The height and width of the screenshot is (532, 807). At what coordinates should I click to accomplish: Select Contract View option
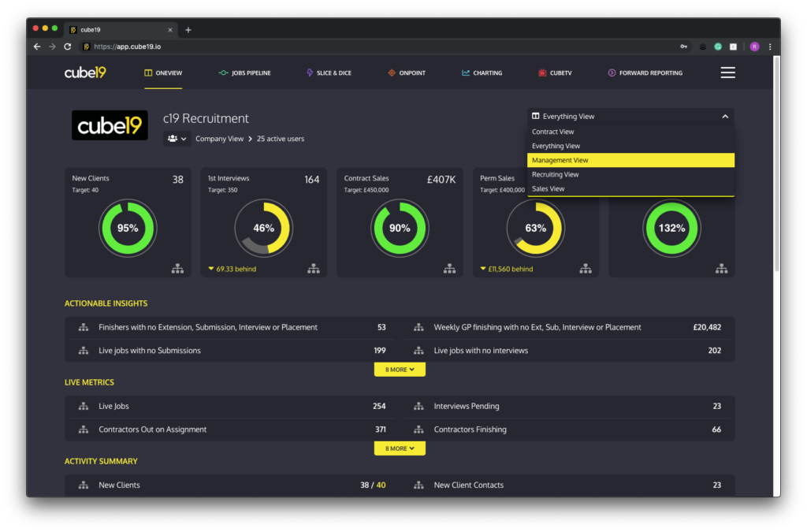pyautogui.click(x=630, y=132)
